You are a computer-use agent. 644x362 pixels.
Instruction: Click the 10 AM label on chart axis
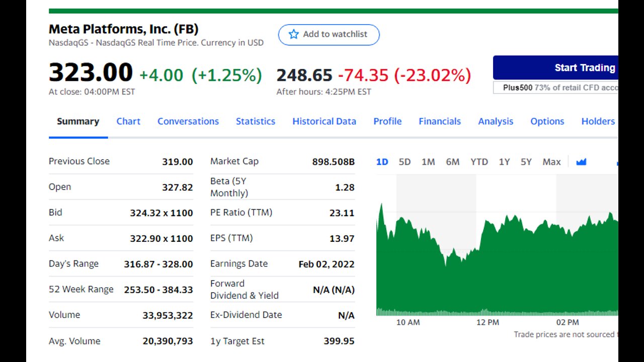408,322
